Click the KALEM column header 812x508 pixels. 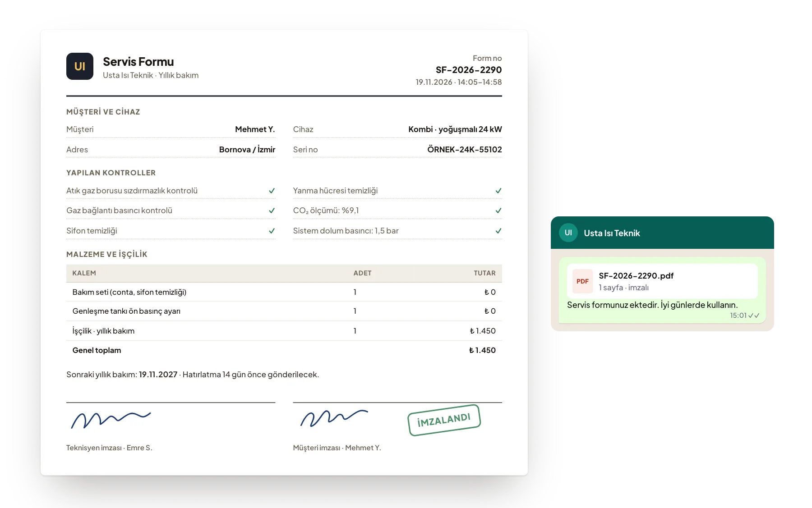84,273
